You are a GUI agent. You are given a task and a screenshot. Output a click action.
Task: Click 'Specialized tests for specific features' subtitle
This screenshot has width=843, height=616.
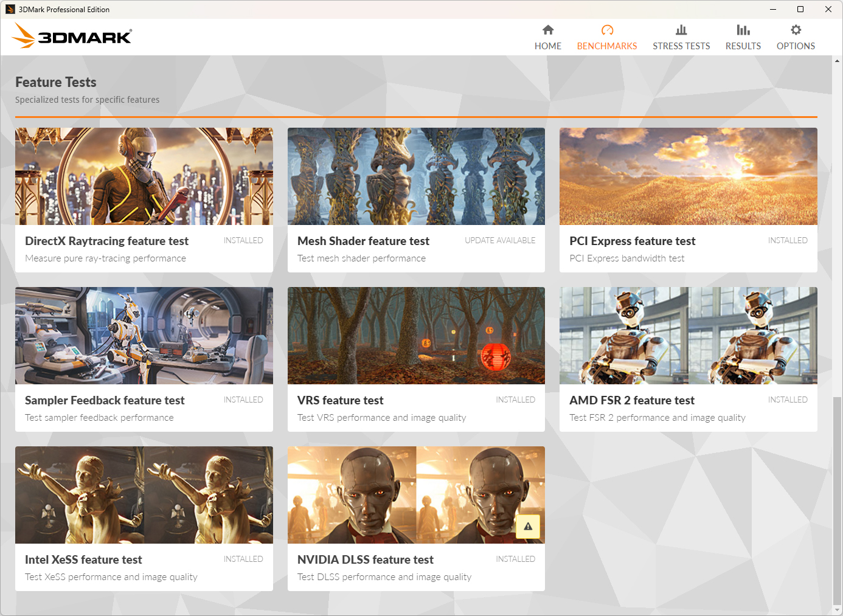coord(87,100)
